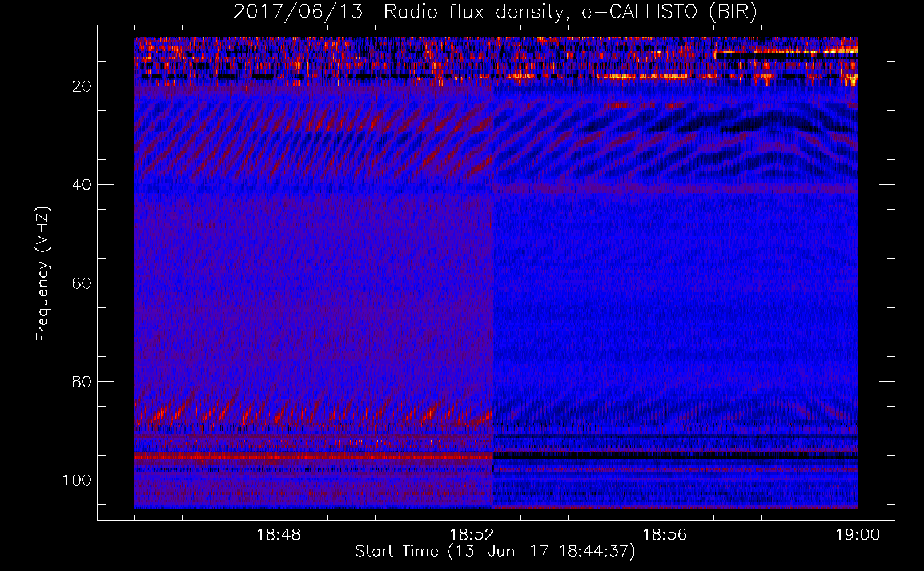Click the 100 MHz frequency tick label

tap(77, 480)
